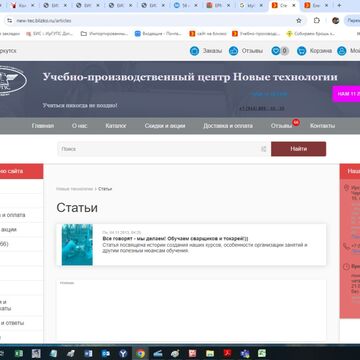Open the Главная menu item
360x360 pixels.
(x=43, y=126)
